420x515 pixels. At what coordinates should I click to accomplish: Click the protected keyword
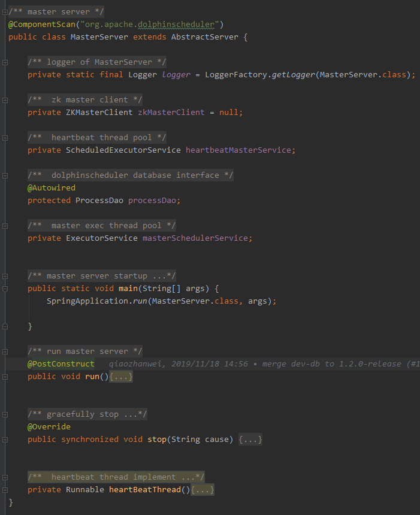tap(49, 201)
